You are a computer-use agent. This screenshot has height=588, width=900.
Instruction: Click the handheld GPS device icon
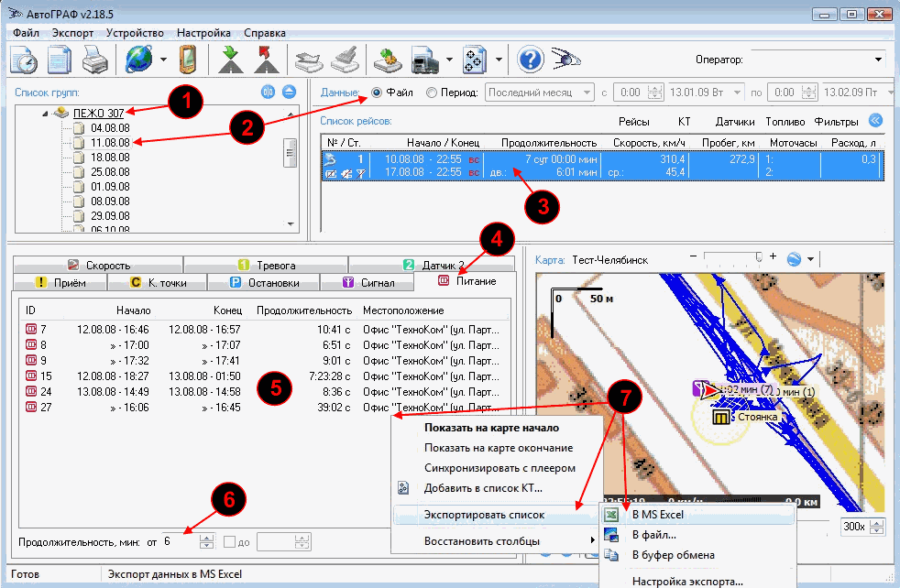(x=188, y=60)
